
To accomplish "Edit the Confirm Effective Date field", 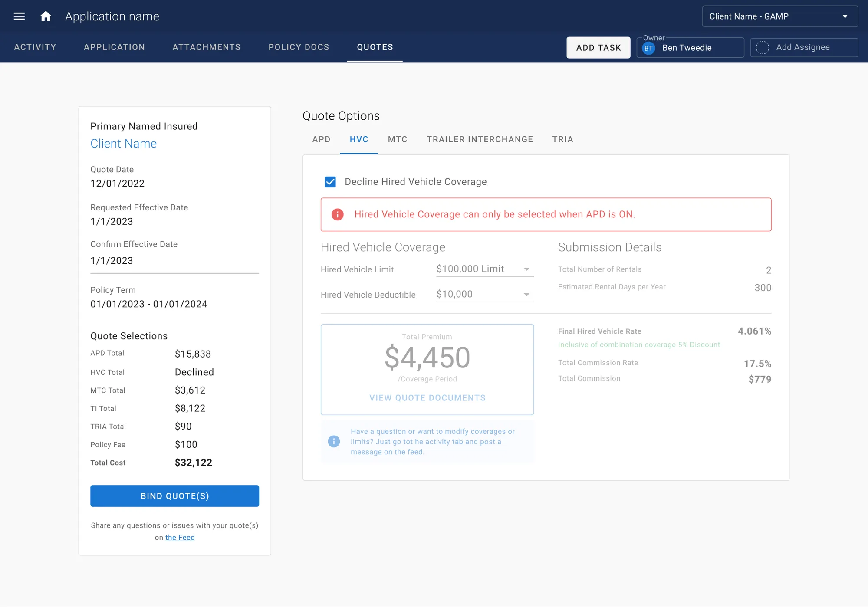I will [174, 261].
